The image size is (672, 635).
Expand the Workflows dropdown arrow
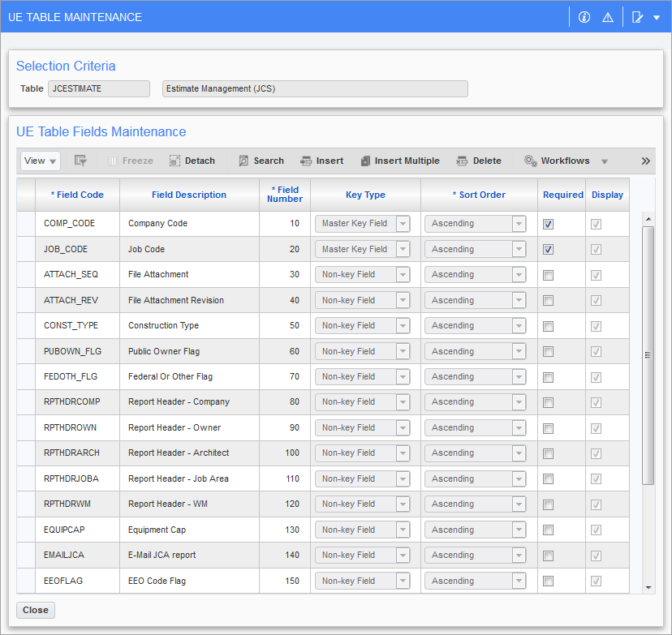tap(605, 161)
